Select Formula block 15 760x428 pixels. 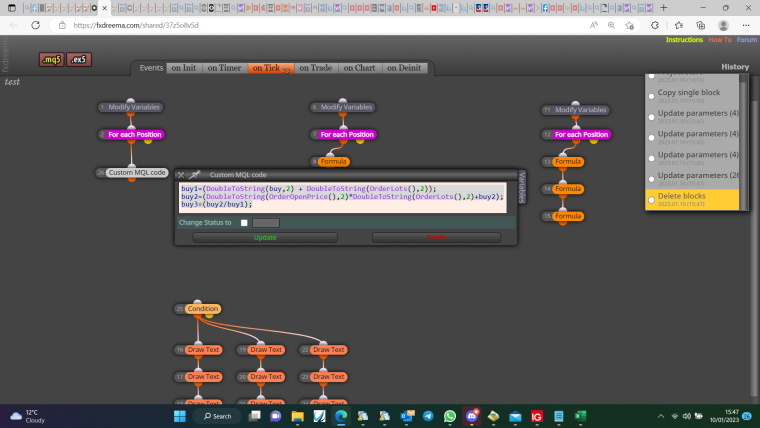click(563, 216)
